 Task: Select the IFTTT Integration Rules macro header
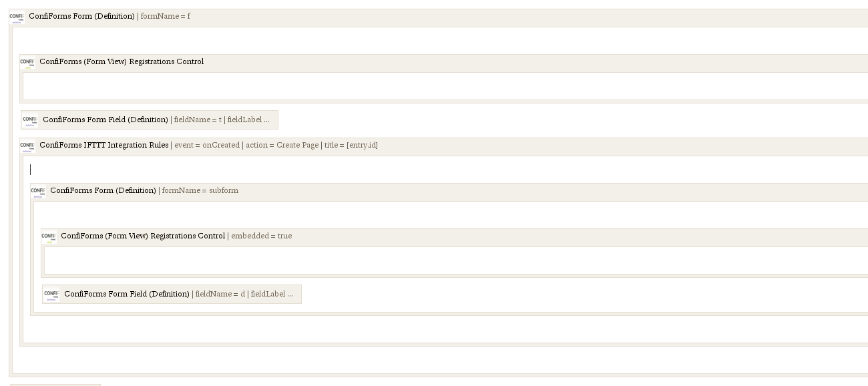tap(444, 147)
